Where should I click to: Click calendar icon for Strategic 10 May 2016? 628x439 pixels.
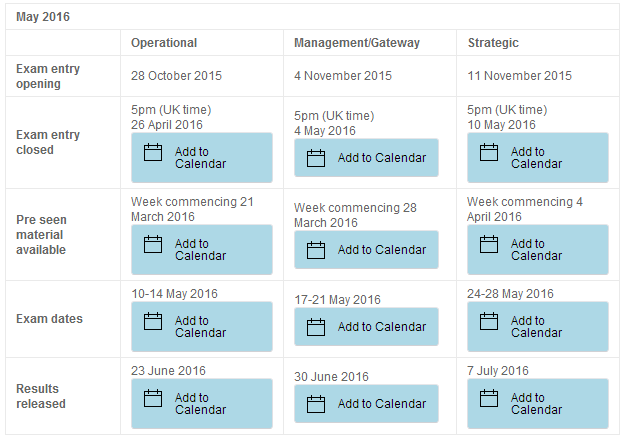click(489, 152)
